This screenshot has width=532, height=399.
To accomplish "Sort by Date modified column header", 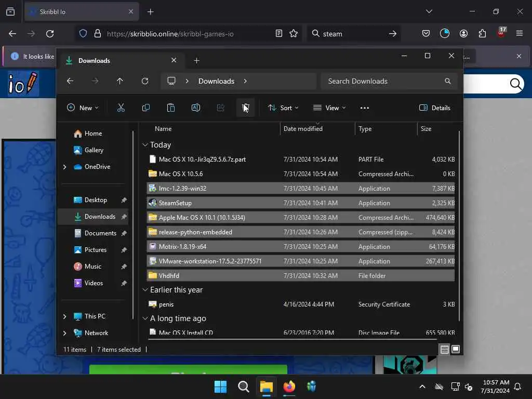I will coord(303,129).
